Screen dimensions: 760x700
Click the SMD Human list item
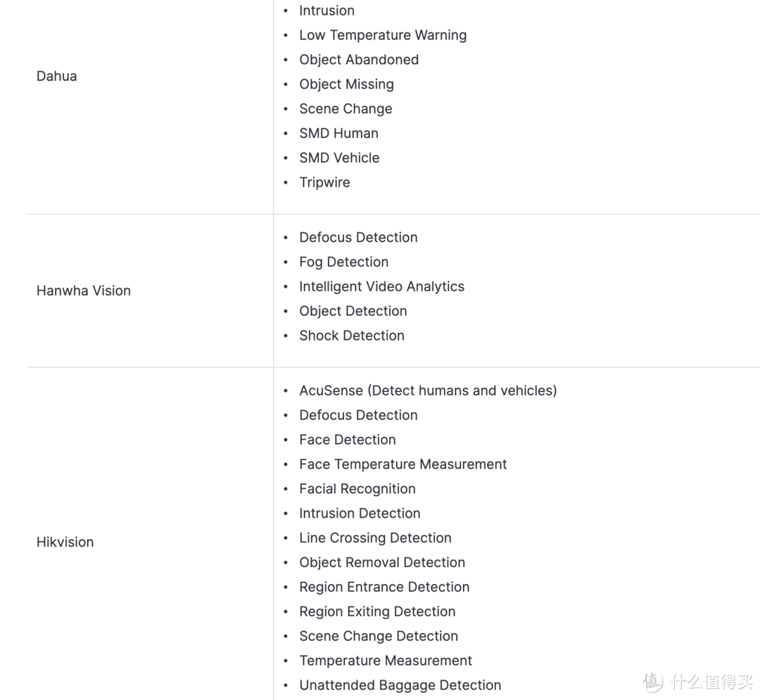click(338, 133)
